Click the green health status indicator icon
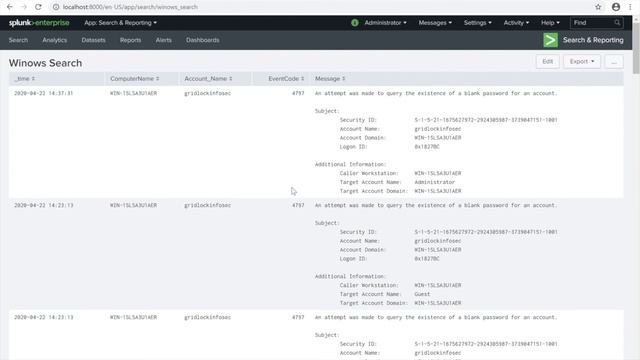 point(355,23)
